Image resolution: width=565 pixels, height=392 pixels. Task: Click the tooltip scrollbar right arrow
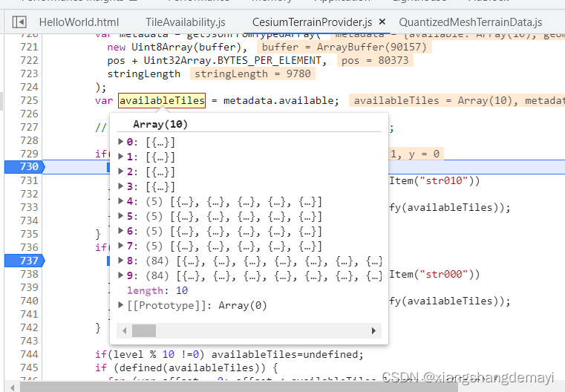373,330
